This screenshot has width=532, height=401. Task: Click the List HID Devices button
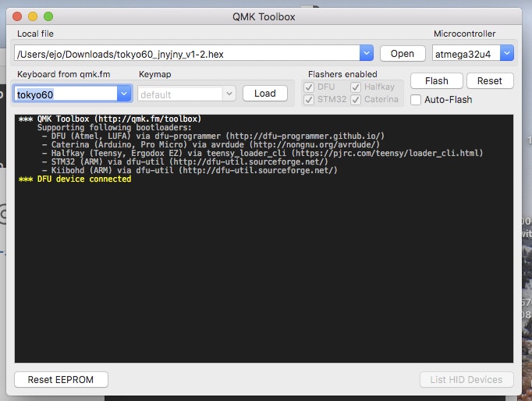tap(466, 379)
